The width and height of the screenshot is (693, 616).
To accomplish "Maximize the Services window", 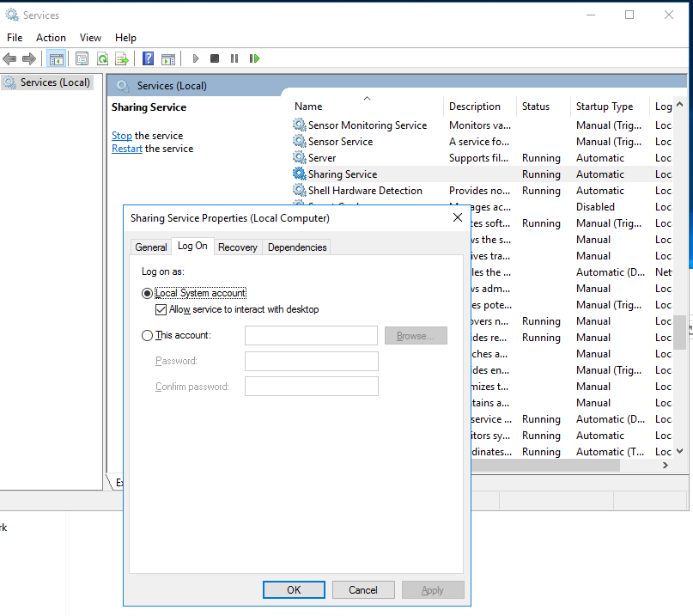I will coord(629,15).
